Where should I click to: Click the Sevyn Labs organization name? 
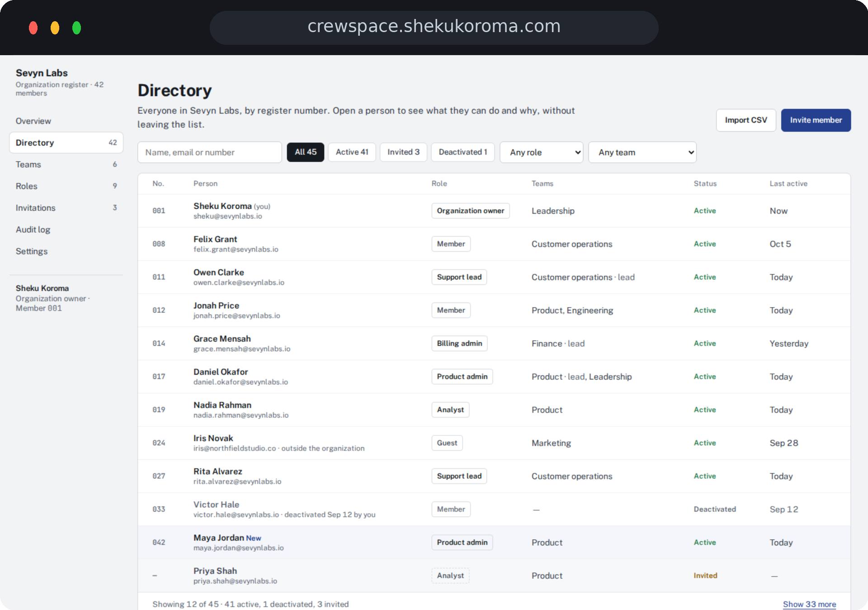(42, 73)
